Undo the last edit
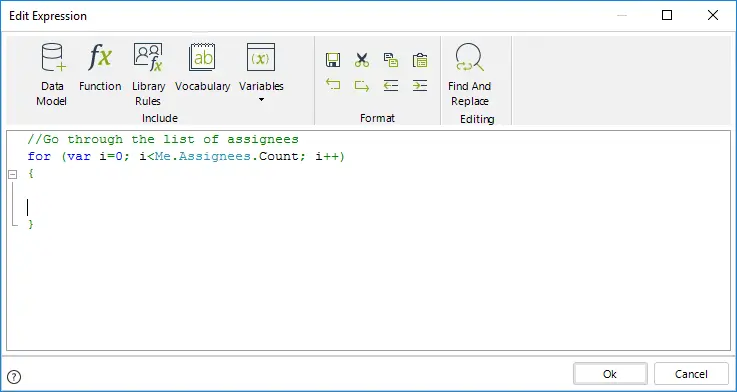This screenshot has width=737, height=392. 333,85
